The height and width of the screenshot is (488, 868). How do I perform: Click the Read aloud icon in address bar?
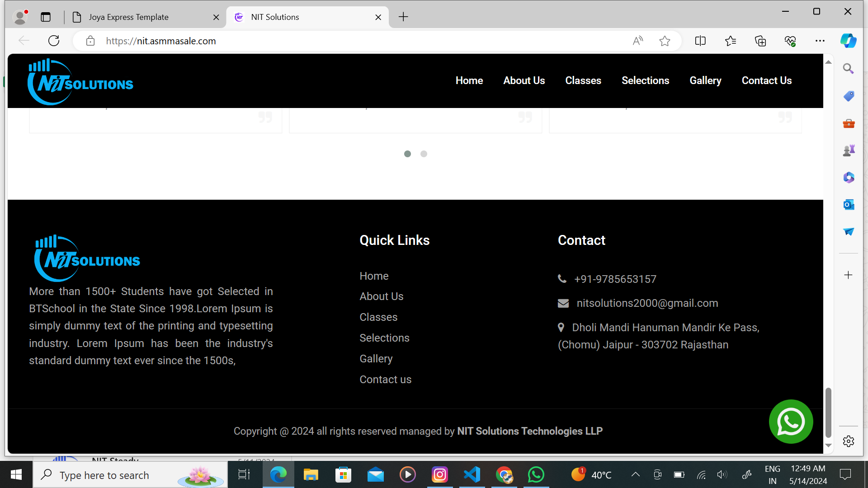tap(637, 41)
